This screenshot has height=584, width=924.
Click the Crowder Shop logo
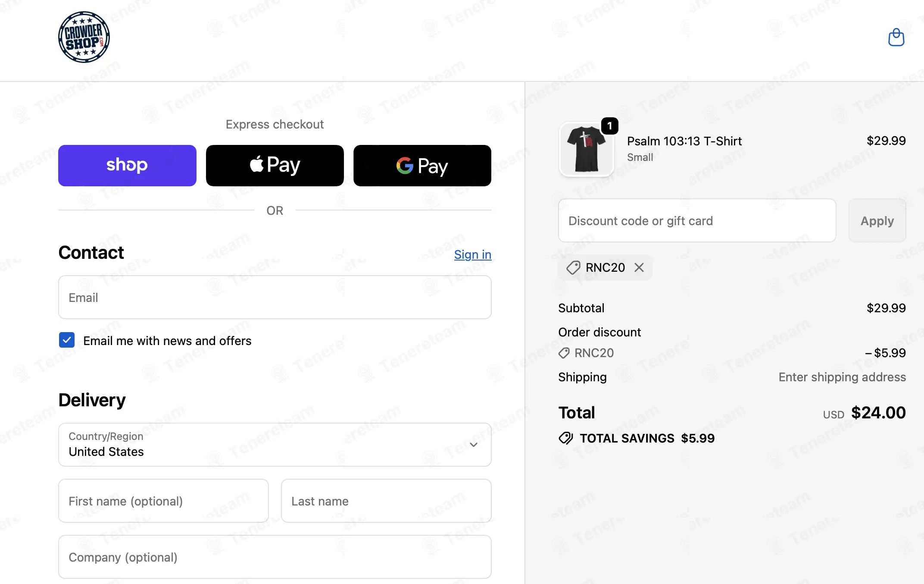pos(84,37)
